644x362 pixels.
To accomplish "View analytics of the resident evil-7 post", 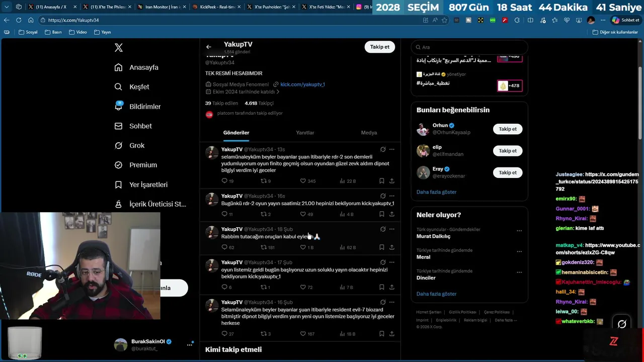I will coord(348,334).
